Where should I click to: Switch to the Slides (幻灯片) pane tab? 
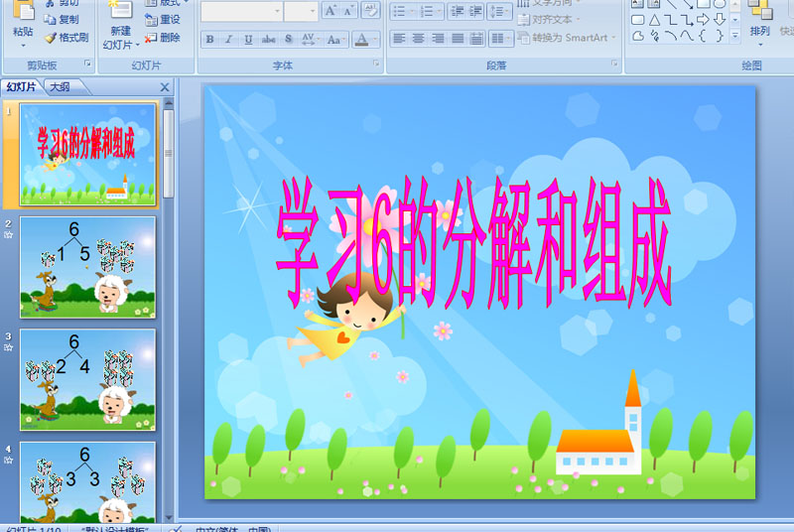pos(21,87)
